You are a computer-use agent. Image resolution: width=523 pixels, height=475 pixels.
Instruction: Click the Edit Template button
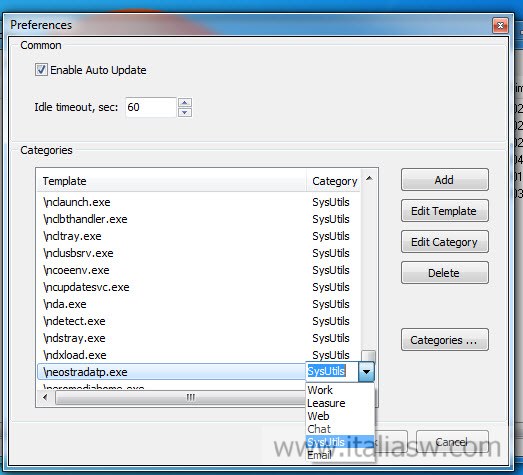point(445,211)
